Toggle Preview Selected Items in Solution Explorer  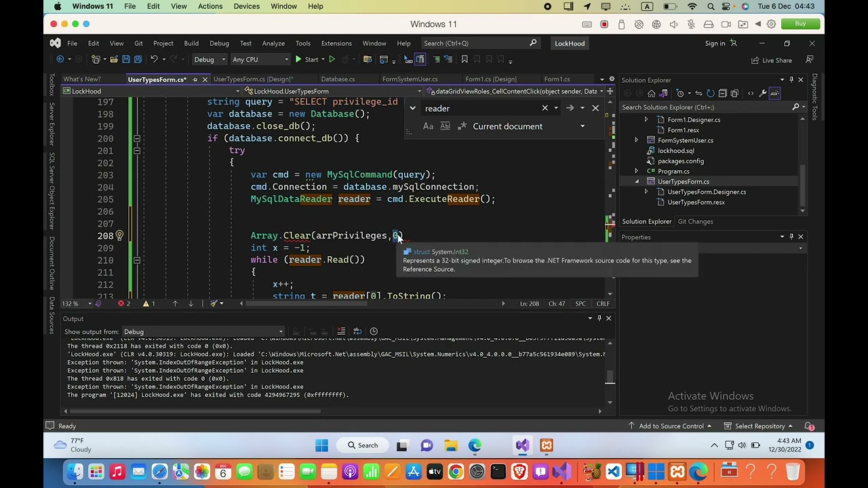tap(775, 94)
